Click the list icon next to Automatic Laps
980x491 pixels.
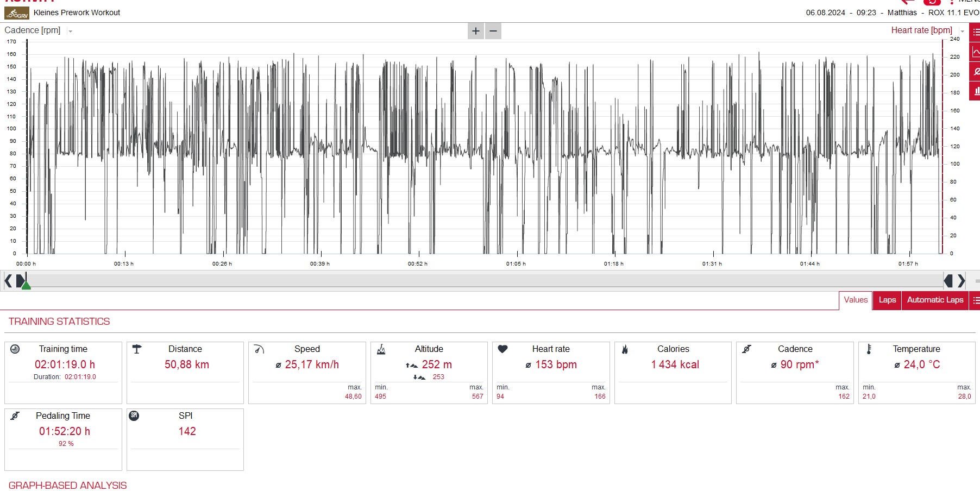975,300
